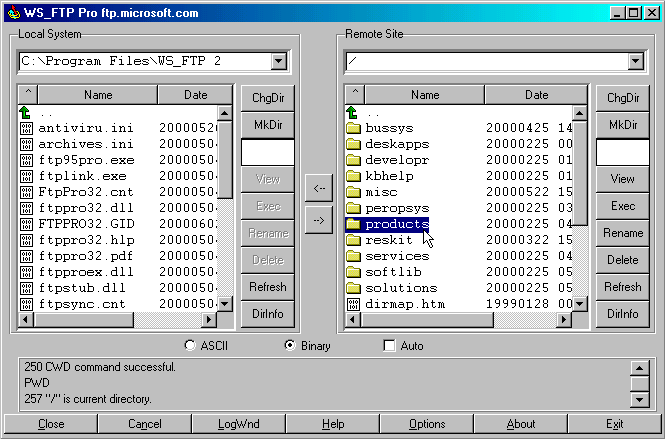Screen dimensions: 665x439
Task: Click the ftppro32.pdf file icon
Action: point(26,256)
